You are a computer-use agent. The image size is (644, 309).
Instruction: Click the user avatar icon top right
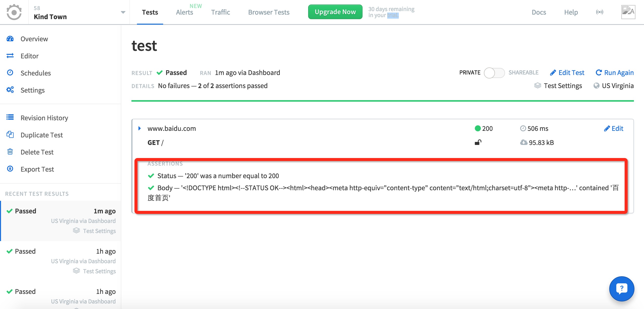pos(628,12)
